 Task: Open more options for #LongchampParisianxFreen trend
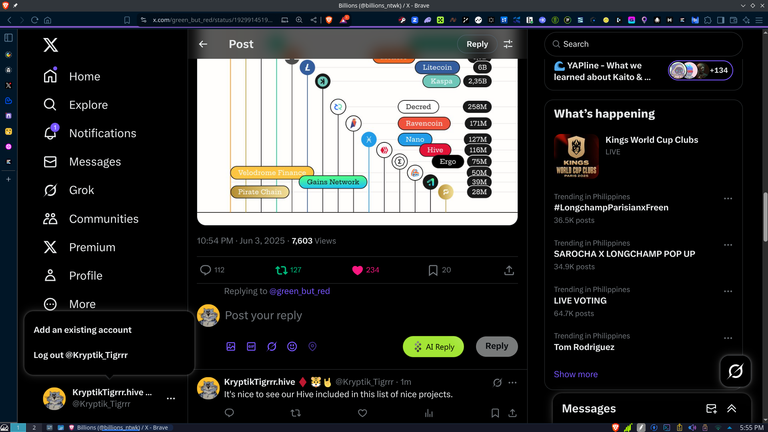[728, 198]
